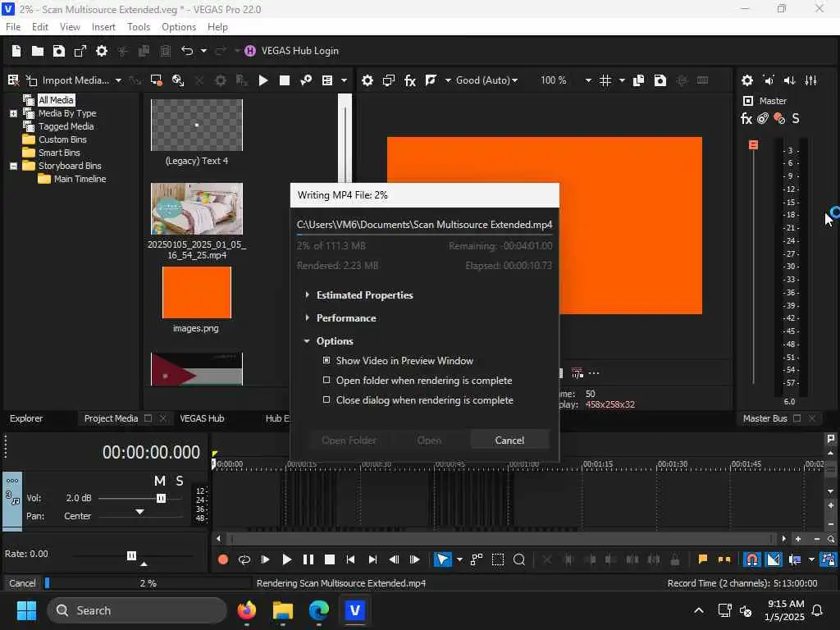Collapse the Options section

click(x=307, y=341)
